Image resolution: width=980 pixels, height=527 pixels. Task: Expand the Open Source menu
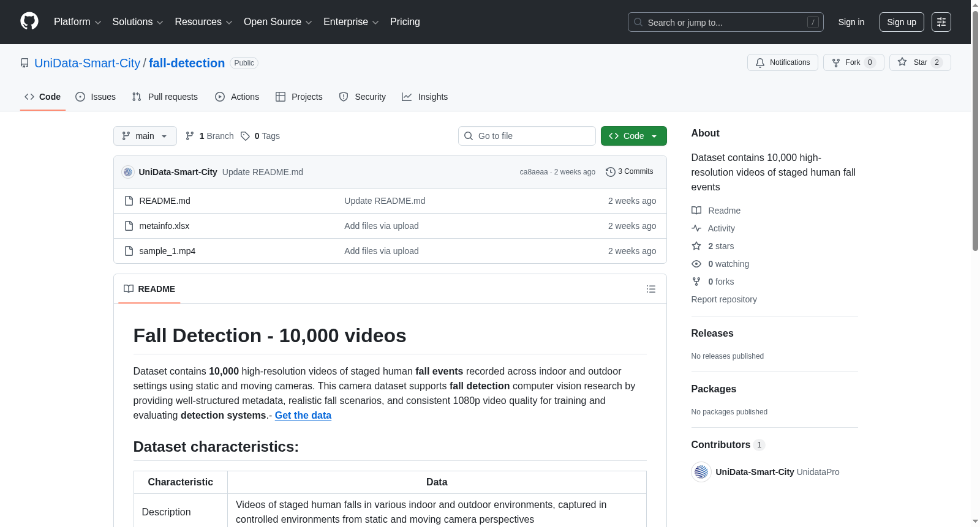(278, 22)
